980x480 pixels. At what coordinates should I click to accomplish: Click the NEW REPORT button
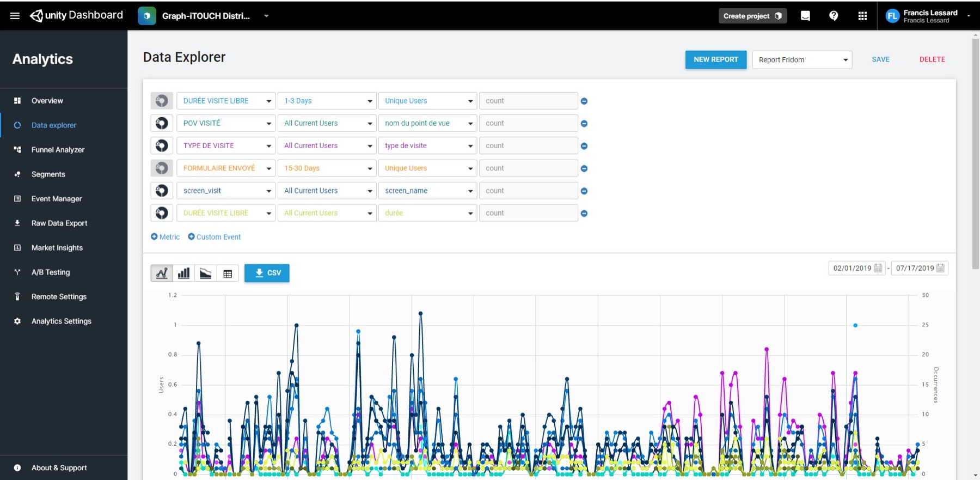pos(715,59)
